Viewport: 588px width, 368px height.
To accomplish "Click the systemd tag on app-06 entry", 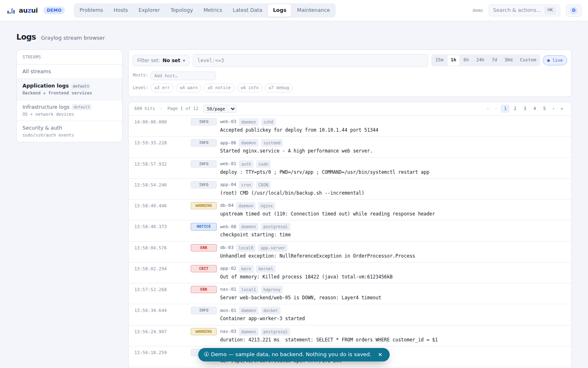I will pos(272,143).
